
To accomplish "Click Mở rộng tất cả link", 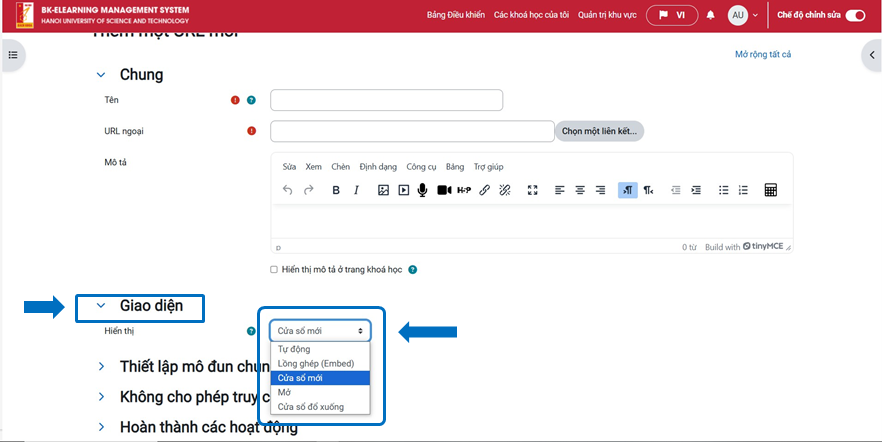I will (763, 55).
